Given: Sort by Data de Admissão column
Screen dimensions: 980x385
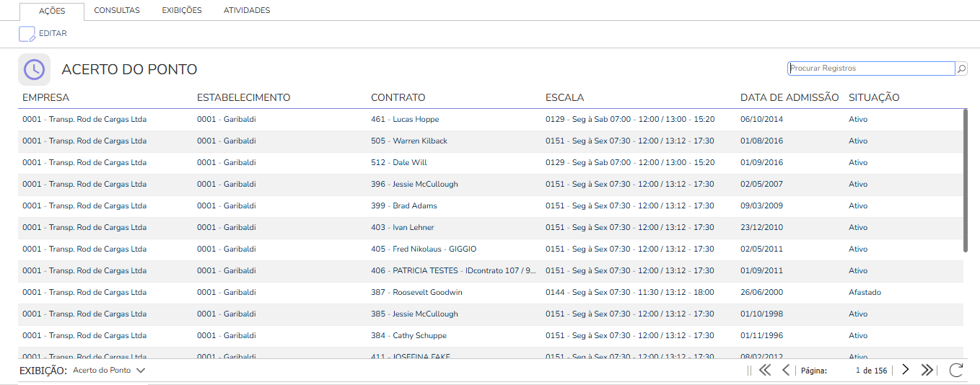Looking at the screenshot, I should pos(789,97).
